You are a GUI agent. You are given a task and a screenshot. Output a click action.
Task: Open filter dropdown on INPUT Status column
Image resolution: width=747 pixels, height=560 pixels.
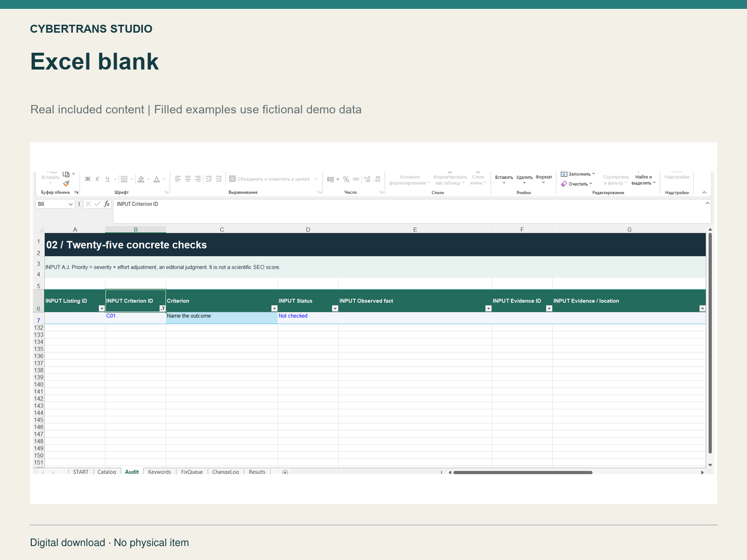pyautogui.click(x=335, y=308)
